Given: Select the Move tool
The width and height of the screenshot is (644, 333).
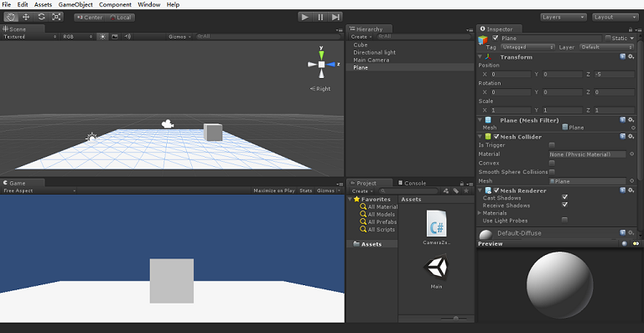Looking at the screenshot, I should pyautogui.click(x=26, y=17).
